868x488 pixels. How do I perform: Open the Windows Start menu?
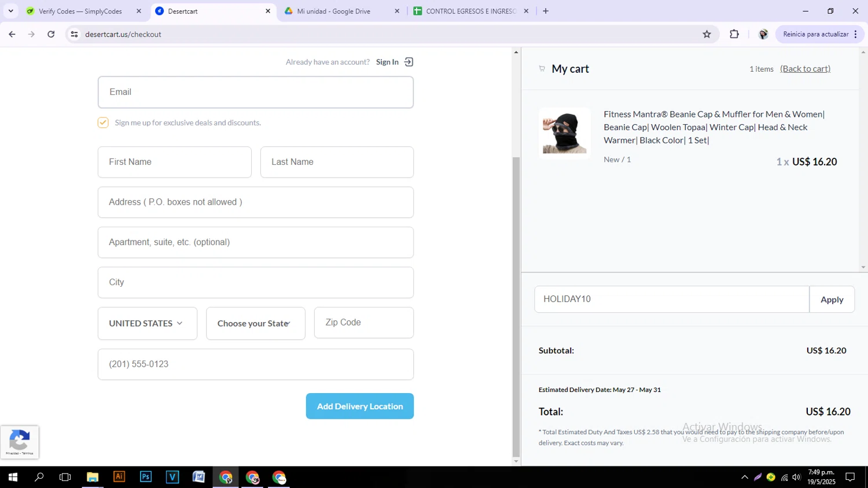pos(13,477)
